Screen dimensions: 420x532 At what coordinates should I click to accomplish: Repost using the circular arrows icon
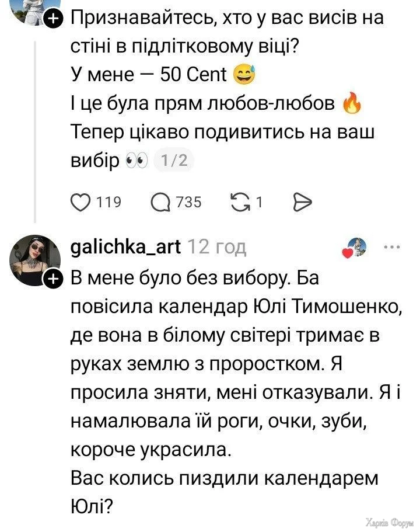239,202
